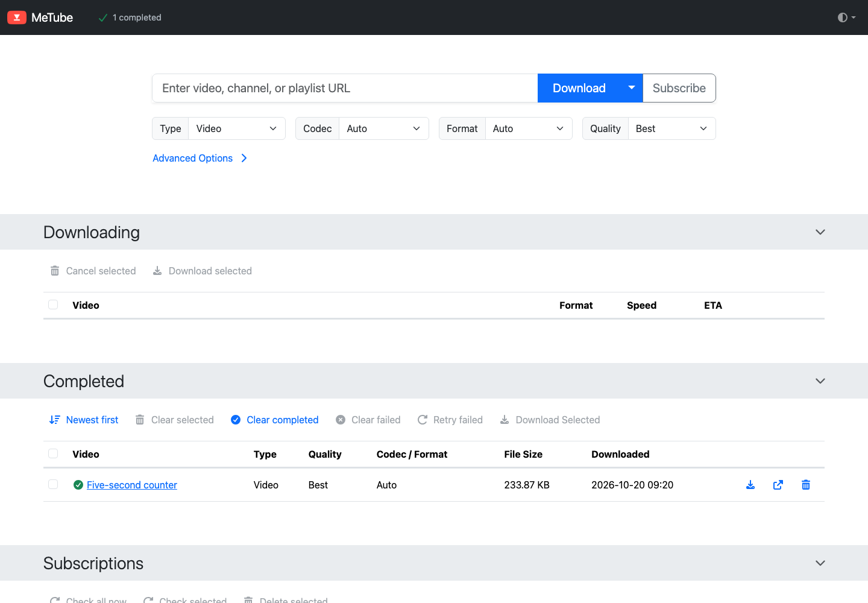
Task: Open the theme switcher icon
Action: pyautogui.click(x=847, y=17)
